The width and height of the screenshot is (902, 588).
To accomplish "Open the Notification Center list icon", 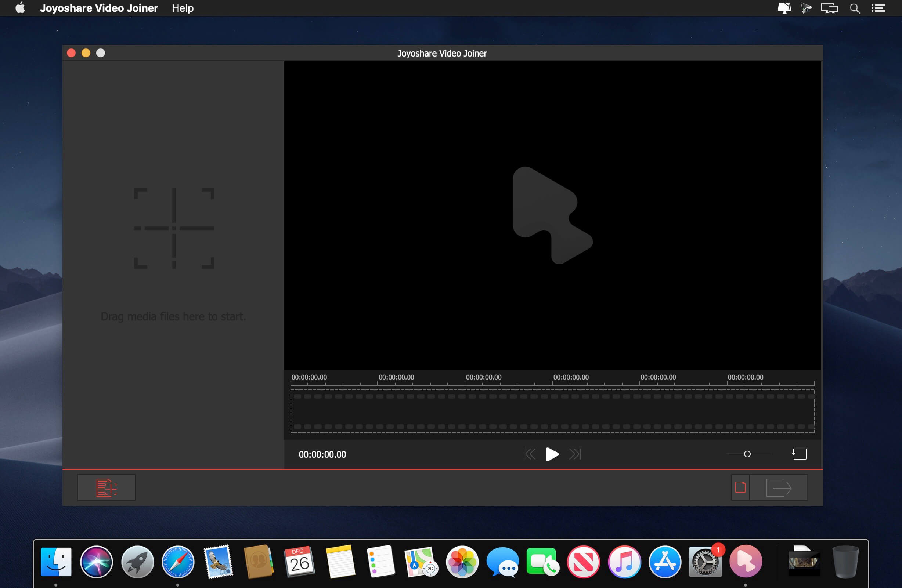I will tap(878, 8).
